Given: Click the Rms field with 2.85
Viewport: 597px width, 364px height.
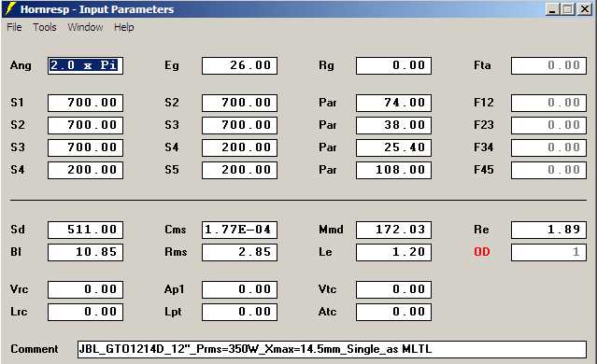Looking at the screenshot, I should pos(239,252).
